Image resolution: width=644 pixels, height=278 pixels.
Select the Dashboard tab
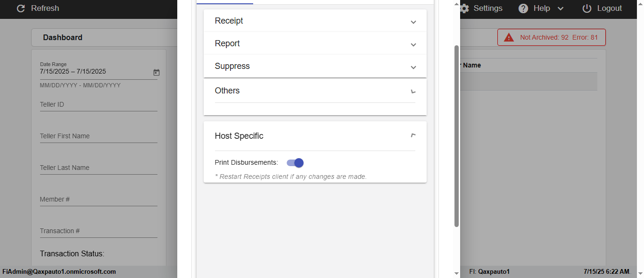63,37
